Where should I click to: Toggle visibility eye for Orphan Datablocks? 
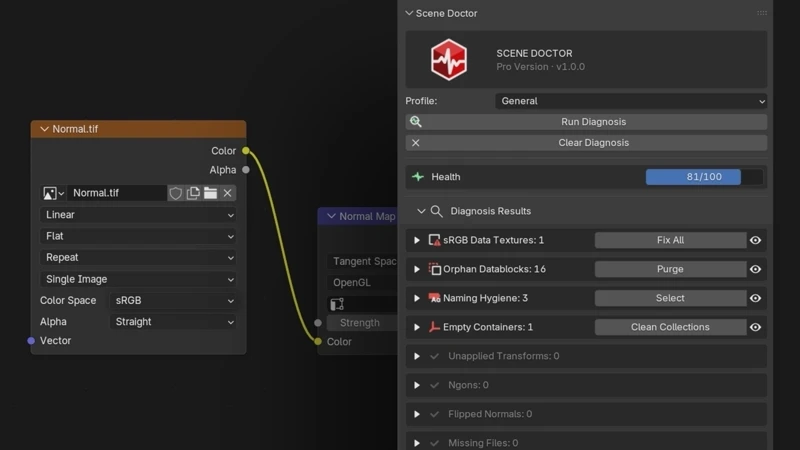point(756,269)
